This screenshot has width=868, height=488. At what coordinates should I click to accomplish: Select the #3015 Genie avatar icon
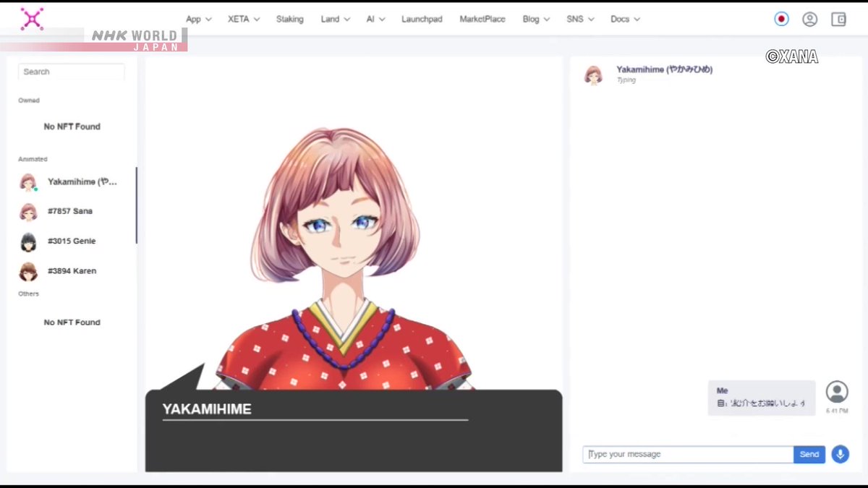27,241
